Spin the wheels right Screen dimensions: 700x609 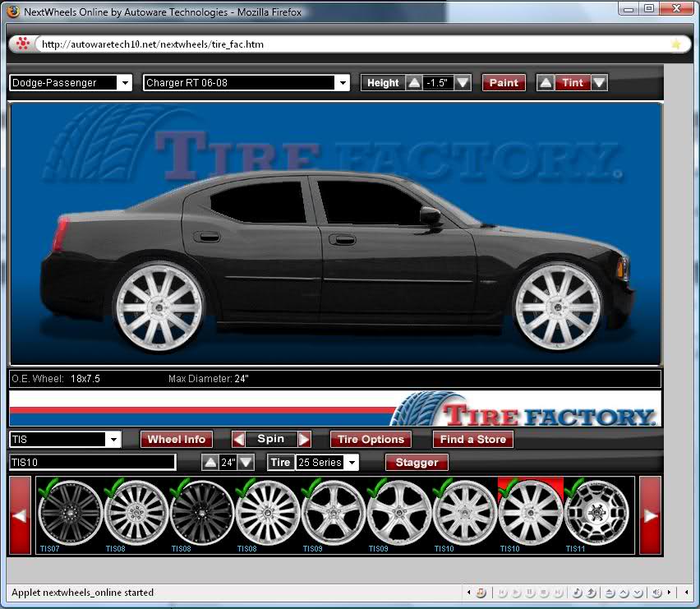304,440
